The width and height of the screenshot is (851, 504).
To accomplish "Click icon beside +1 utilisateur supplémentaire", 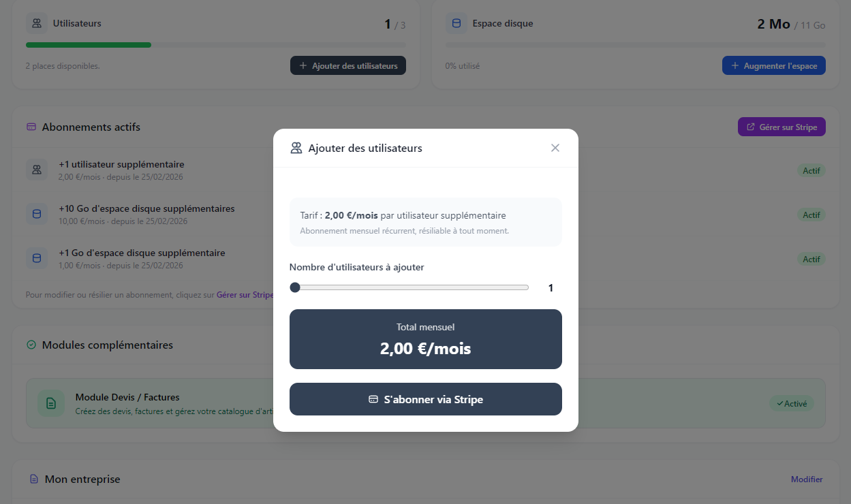I will [x=37, y=170].
